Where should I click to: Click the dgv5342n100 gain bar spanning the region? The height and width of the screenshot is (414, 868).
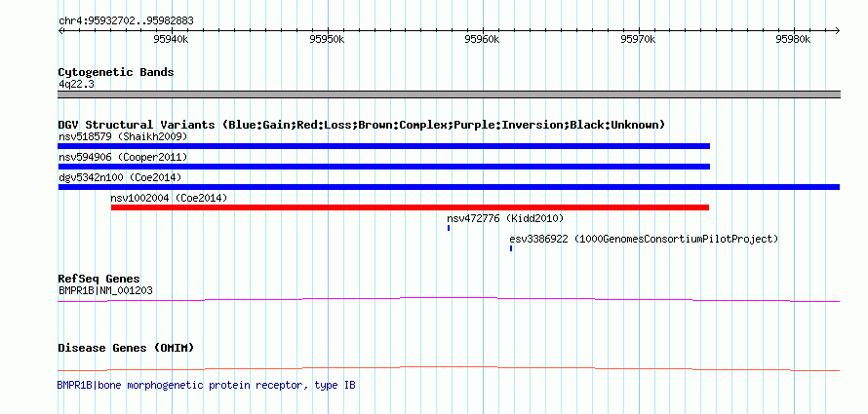point(449,187)
